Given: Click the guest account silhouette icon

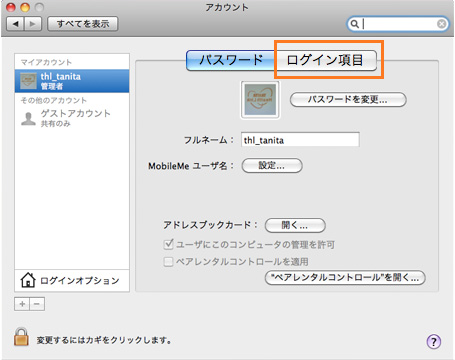Looking at the screenshot, I should [28, 118].
